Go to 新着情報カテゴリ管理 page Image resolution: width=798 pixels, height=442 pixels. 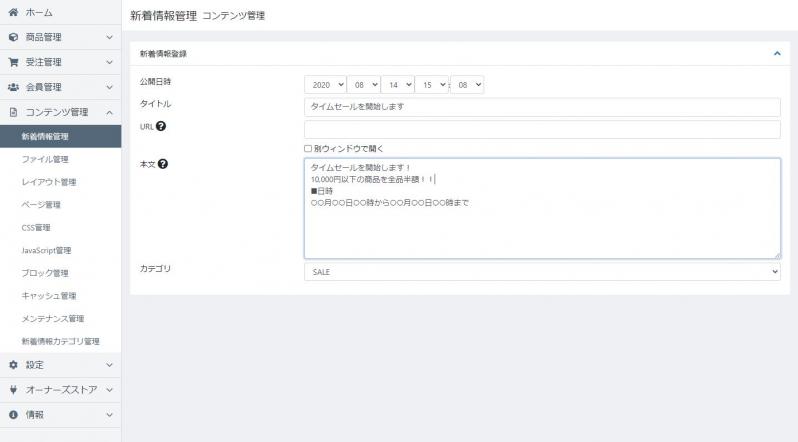point(61,341)
